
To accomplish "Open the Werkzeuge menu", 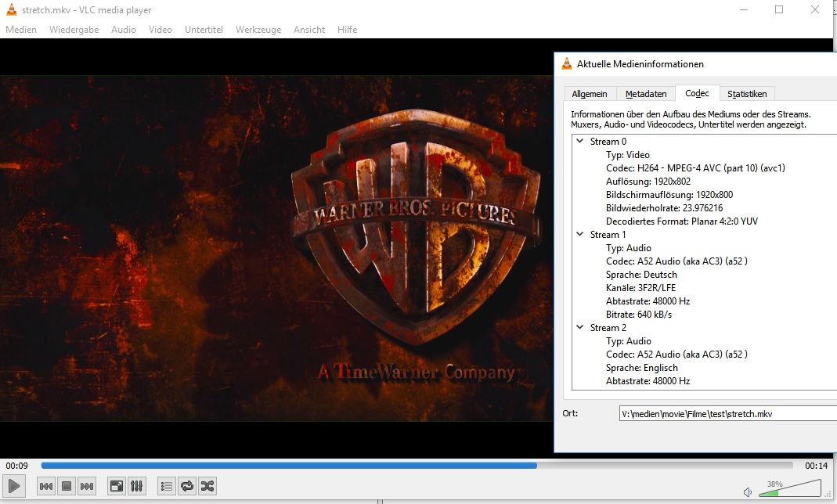I will (258, 30).
